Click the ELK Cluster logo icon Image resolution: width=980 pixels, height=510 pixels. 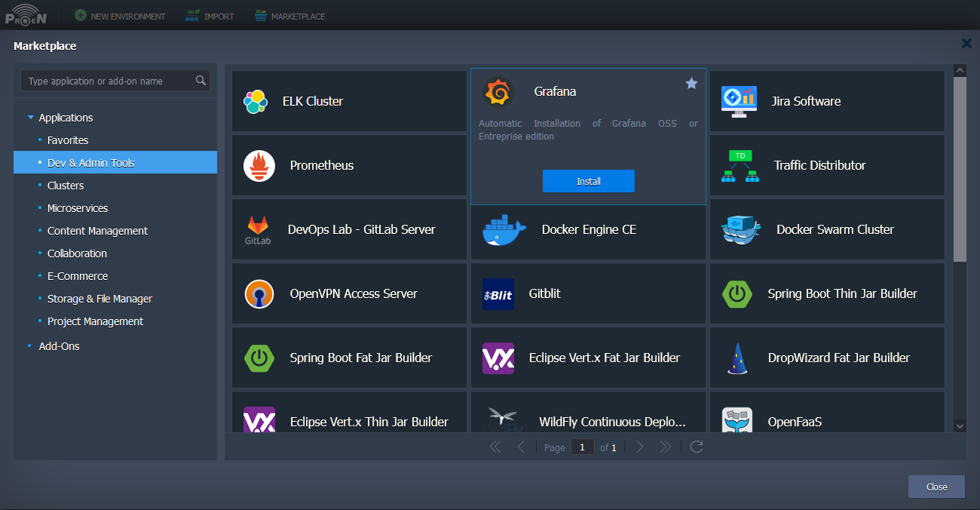pos(256,101)
